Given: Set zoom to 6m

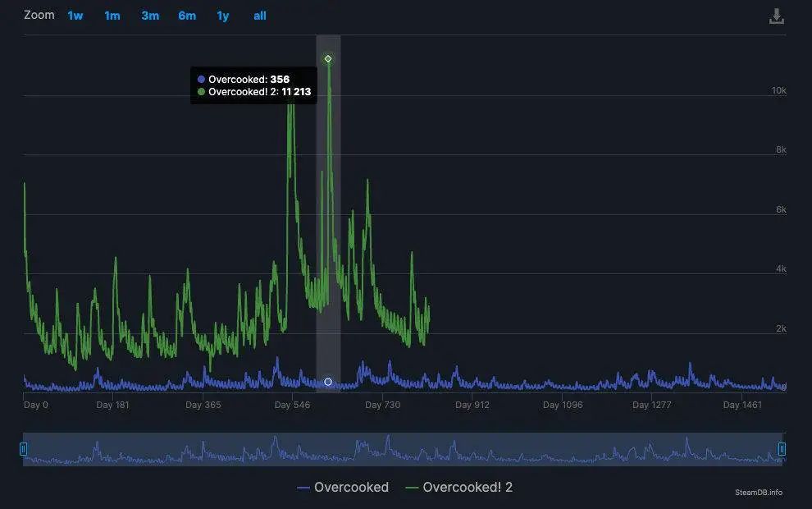Looking at the screenshot, I should [187, 16].
